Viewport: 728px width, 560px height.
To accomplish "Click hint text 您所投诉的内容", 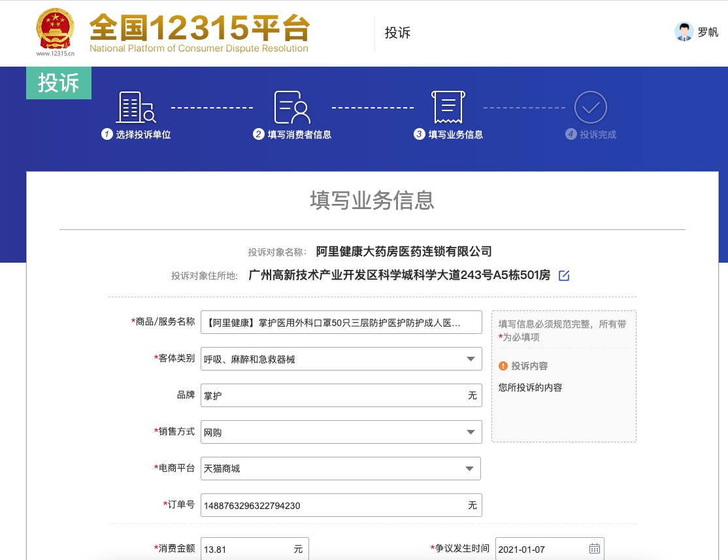I will (x=530, y=387).
